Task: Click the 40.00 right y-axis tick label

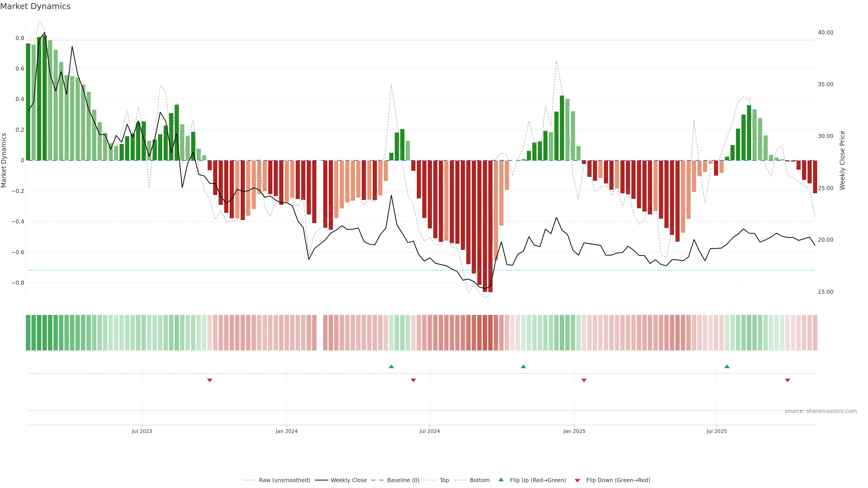Action: (825, 32)
